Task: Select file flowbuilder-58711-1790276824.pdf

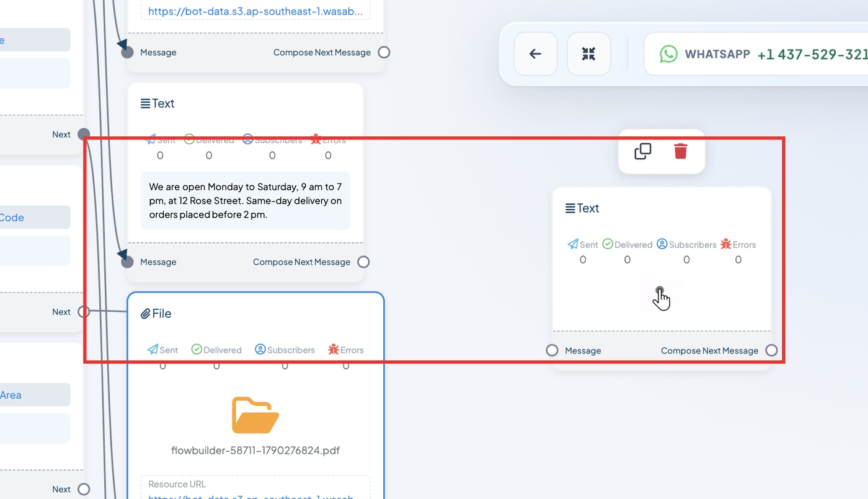Action: (x=255, y=451)
